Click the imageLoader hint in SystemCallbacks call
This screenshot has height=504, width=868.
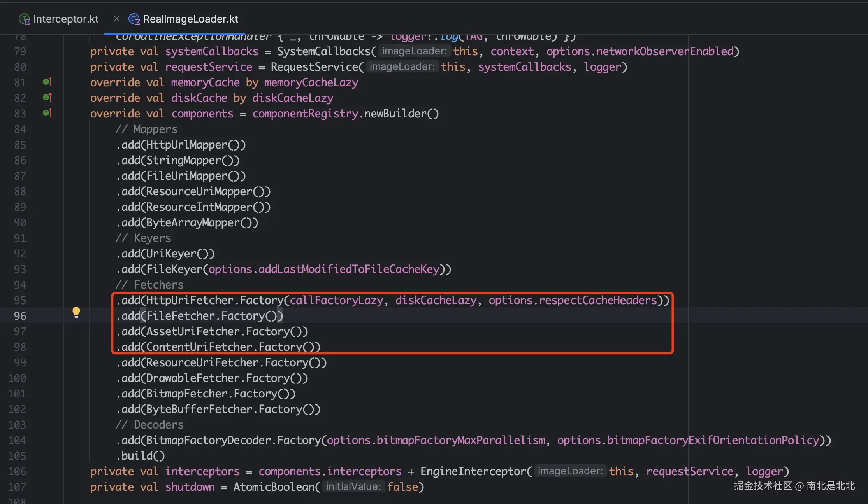point(414,51)
